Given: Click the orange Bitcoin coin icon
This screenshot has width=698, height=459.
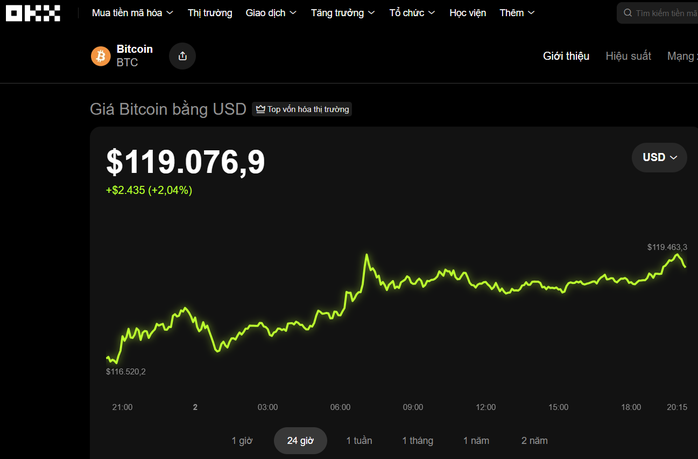Looking at the screenshot, I should click(x=100, y=56).
